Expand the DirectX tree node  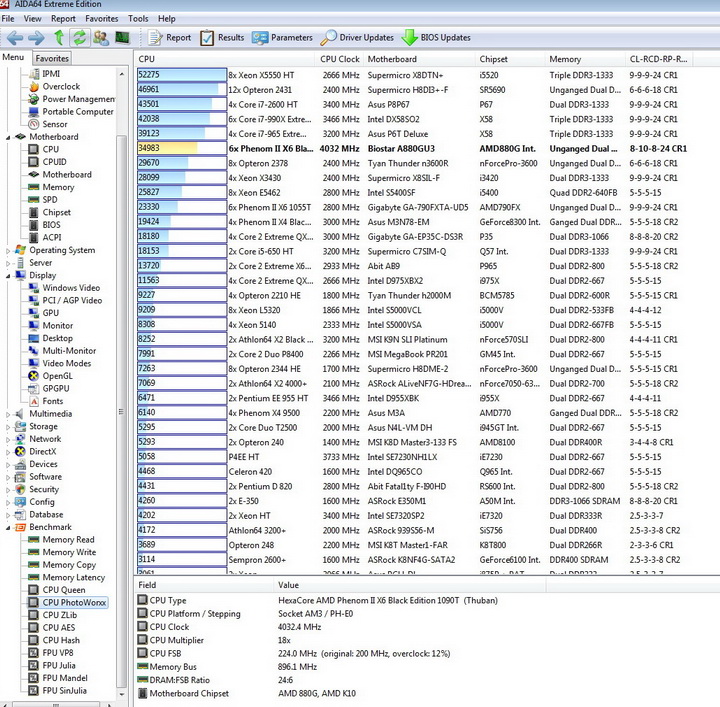8,452
